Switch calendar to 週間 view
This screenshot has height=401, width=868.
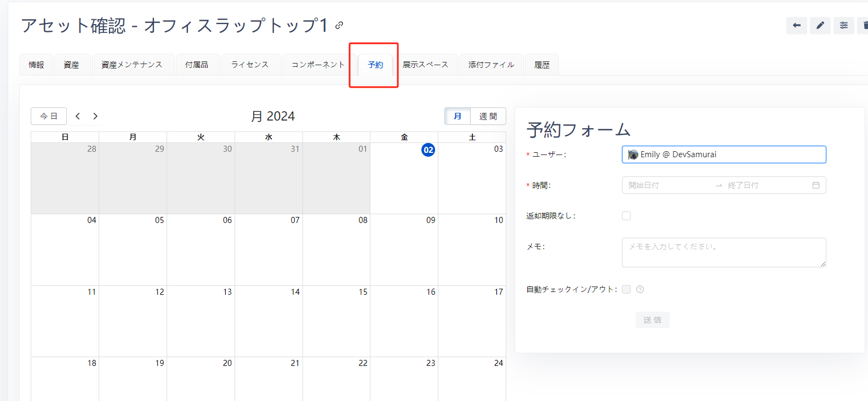point(488,116)
